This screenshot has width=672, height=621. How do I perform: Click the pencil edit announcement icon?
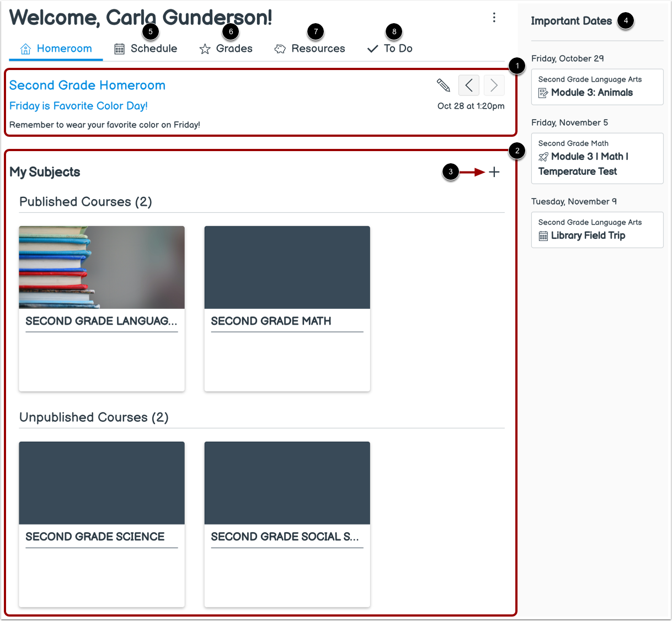click(x=443, y=85)
